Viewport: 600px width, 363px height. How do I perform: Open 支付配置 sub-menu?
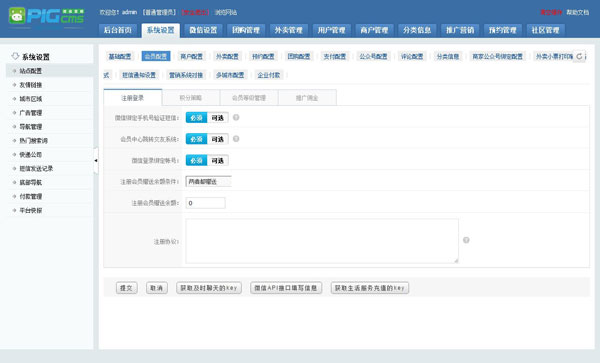pyautogui.click(x=335, y=56)
